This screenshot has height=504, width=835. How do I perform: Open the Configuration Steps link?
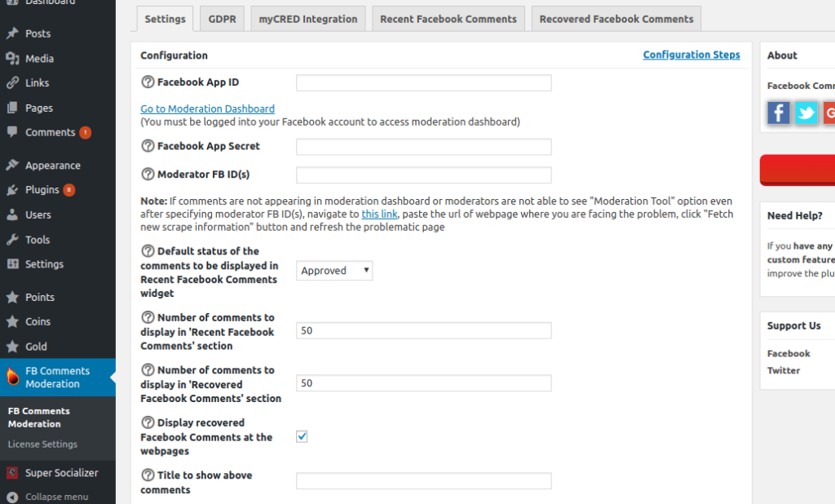691,55
